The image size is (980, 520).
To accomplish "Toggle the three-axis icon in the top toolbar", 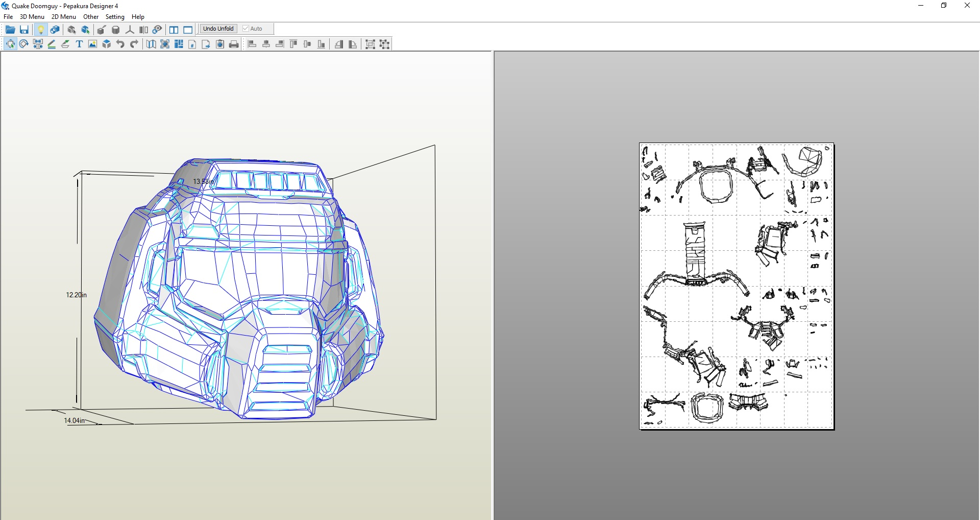I will coord(130,30).
